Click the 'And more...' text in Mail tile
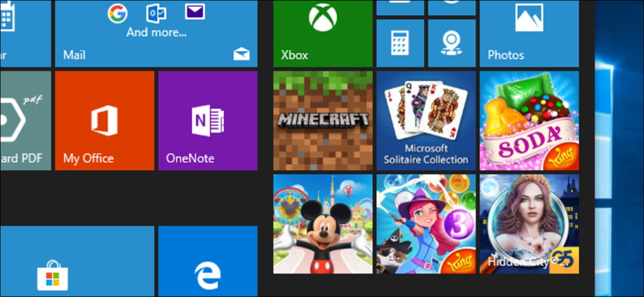644x297 pixels. (x=156, y=32)
